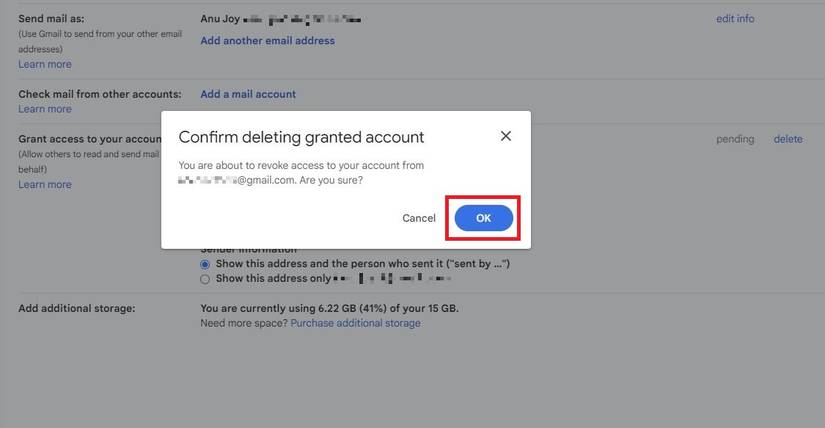Click Add a mail account link

click(248, 94)
